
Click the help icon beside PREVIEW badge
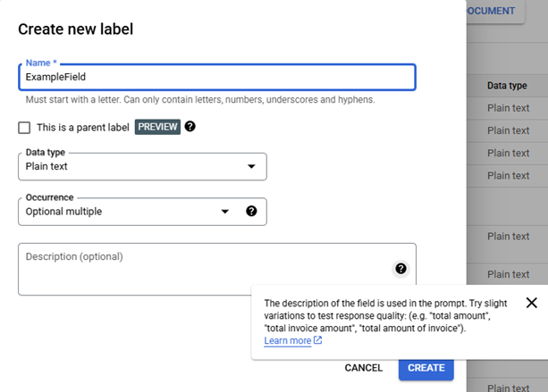(190, 127)
